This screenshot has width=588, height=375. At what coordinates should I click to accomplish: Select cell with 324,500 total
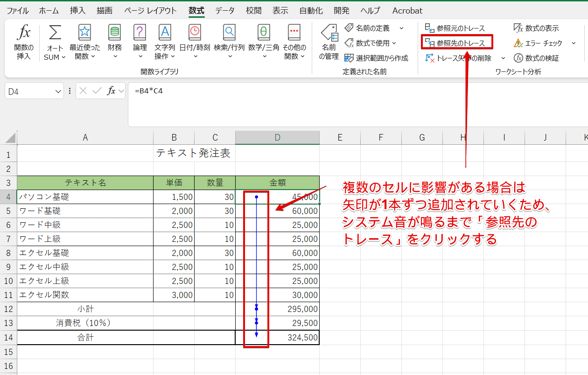[278, 337]
